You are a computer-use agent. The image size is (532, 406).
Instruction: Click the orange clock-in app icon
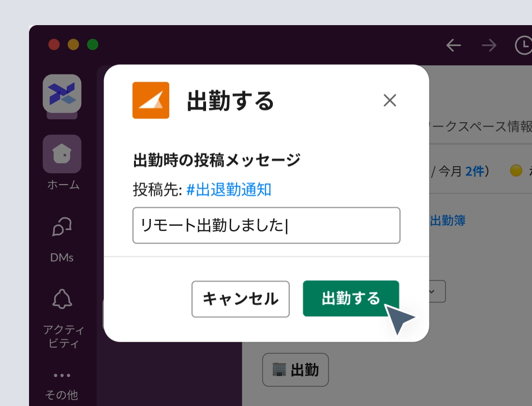pos(151,101)
